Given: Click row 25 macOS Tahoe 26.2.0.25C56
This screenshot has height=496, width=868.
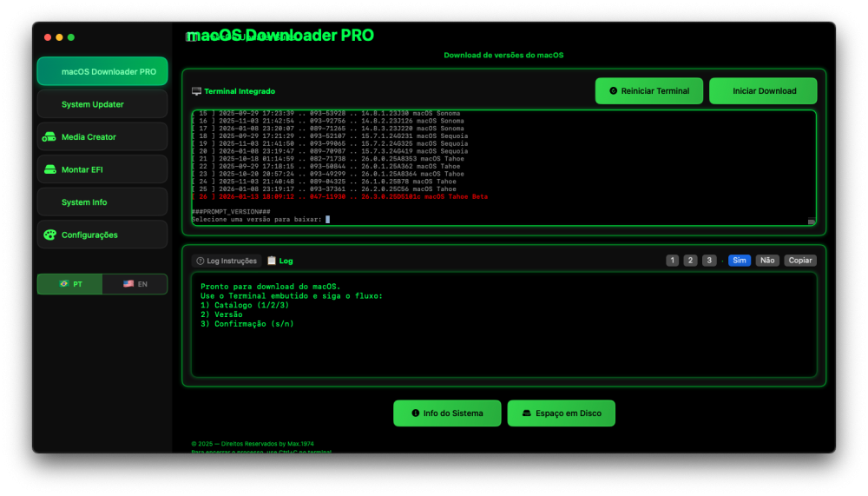Looking at the screenshot, I should [x=324, y=189].
